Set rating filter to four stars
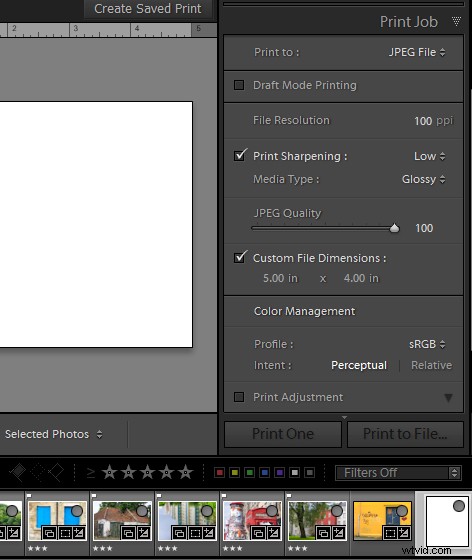This screenshot has height=560, width=472. [166, 472]
